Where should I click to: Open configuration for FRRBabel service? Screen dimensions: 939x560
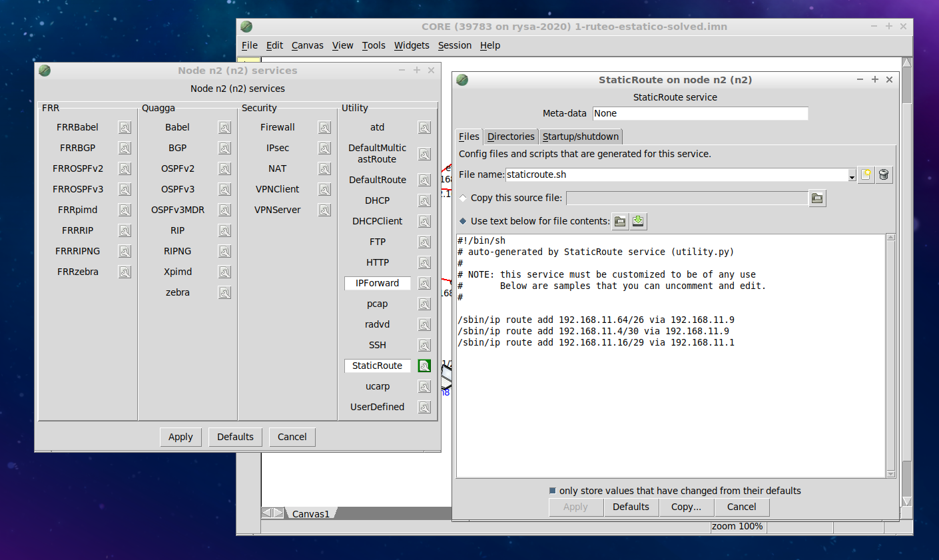(125, 128)
